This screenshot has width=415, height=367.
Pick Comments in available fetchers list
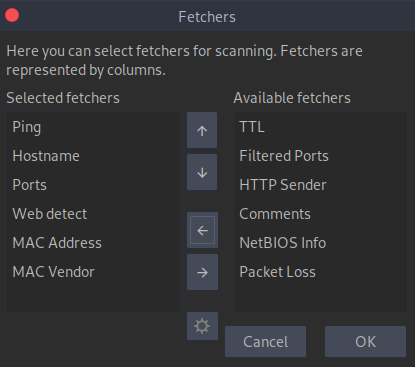coord(320,214)
